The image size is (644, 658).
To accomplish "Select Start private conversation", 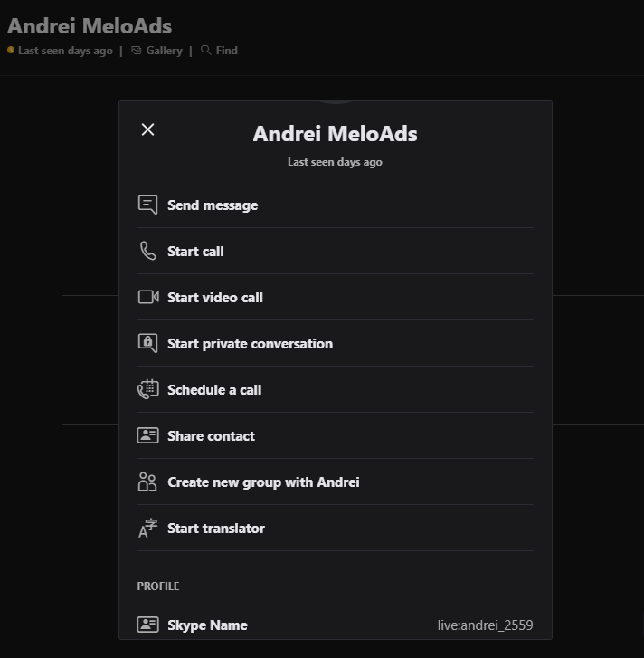I will 250,344.
